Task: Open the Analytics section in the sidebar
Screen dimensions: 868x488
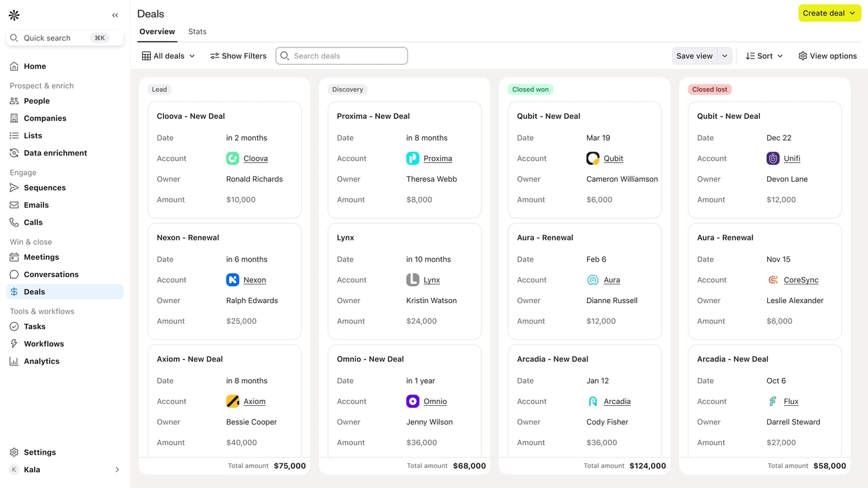Action: click(41, 360)
